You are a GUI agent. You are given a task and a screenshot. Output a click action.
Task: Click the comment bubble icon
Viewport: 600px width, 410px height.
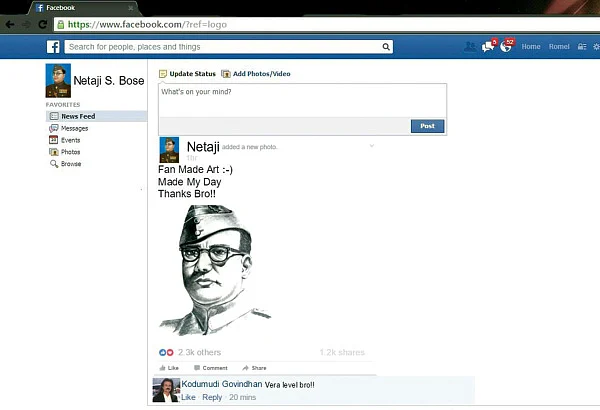[x=197, y=368]
